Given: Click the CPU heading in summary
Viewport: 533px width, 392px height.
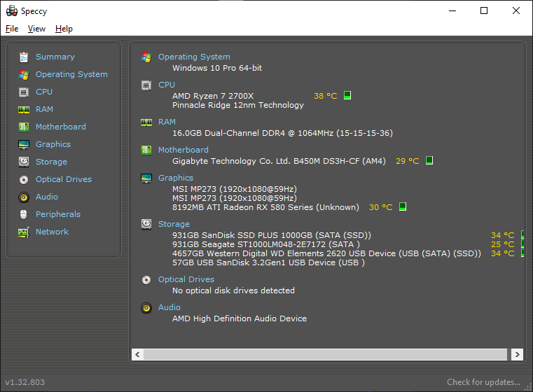Looking at the screenshot, I should [x=167, y=85].
